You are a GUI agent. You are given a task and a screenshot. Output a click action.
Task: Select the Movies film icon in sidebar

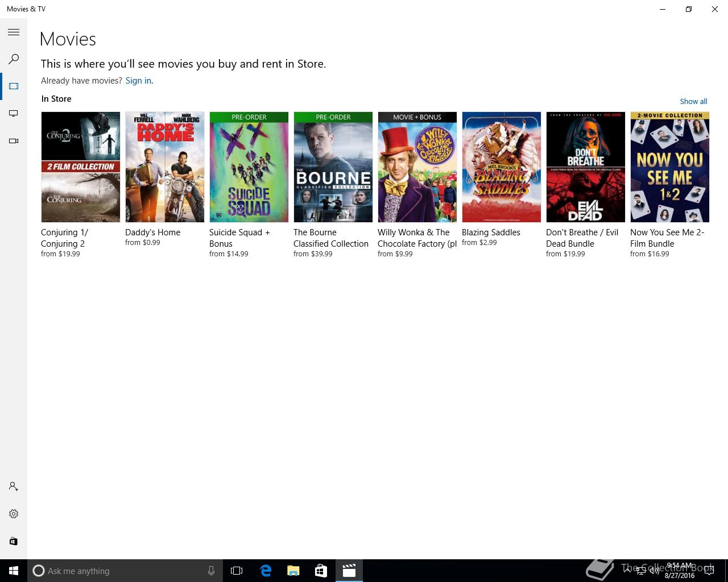tap(14, 86)
